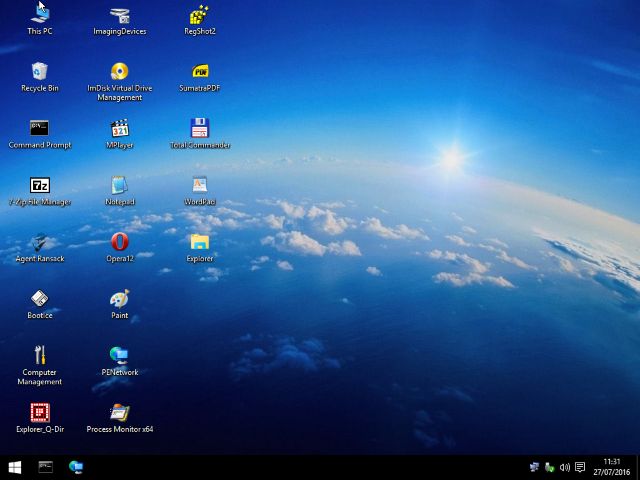Viewport: 640px width, 480px height.
Task: Open the Computer Management shortcut
Action: tap(40, 356)
